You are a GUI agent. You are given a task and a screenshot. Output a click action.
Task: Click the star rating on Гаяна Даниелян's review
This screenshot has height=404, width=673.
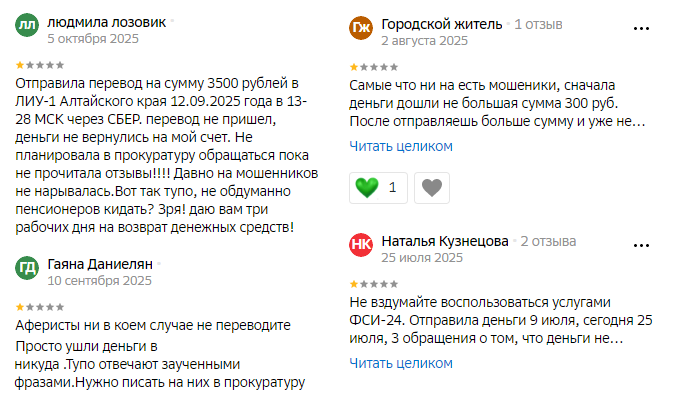[x=36, y=306]
